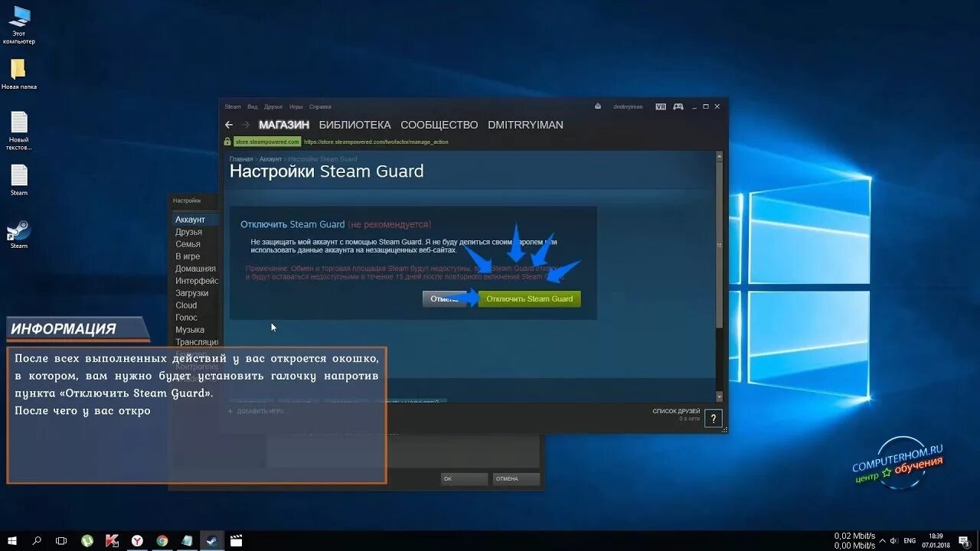
Task: Select the Новый текстовый document icon
Action: (x=18, y=131)
